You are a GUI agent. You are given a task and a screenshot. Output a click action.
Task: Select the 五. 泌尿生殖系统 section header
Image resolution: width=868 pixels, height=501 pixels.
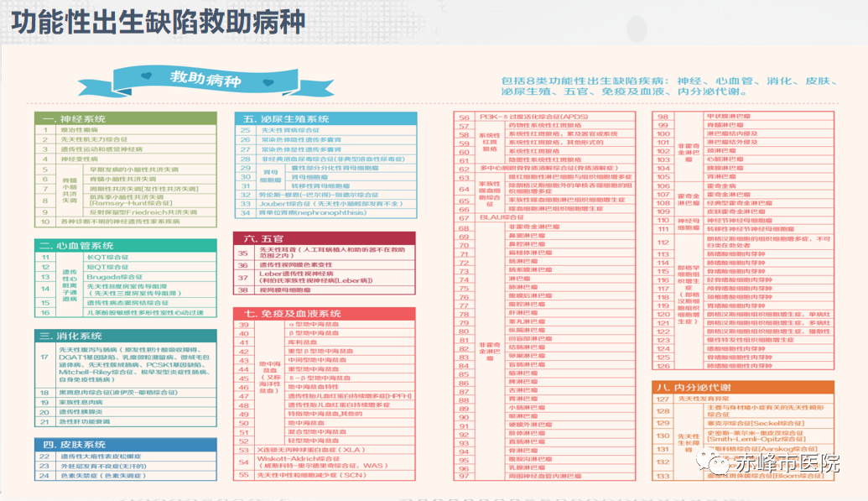[x=326, y=118]
